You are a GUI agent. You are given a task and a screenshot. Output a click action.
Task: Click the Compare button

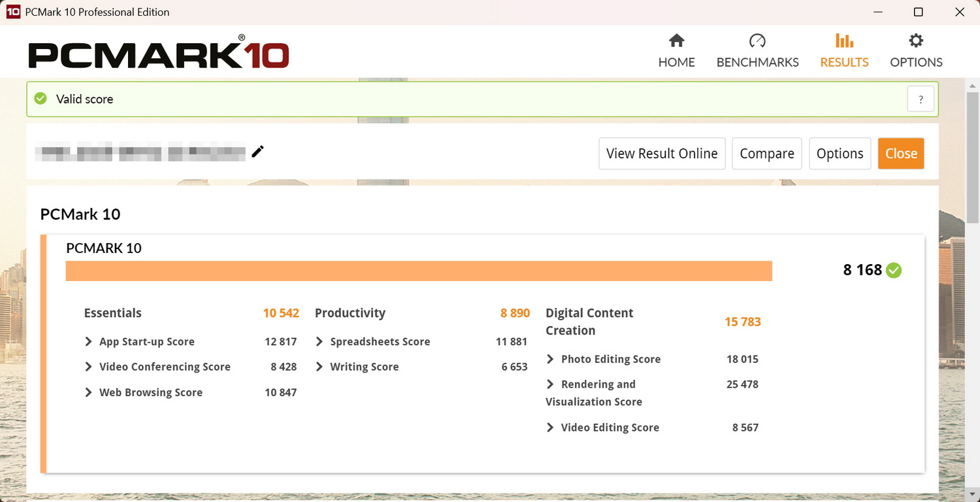767,154
